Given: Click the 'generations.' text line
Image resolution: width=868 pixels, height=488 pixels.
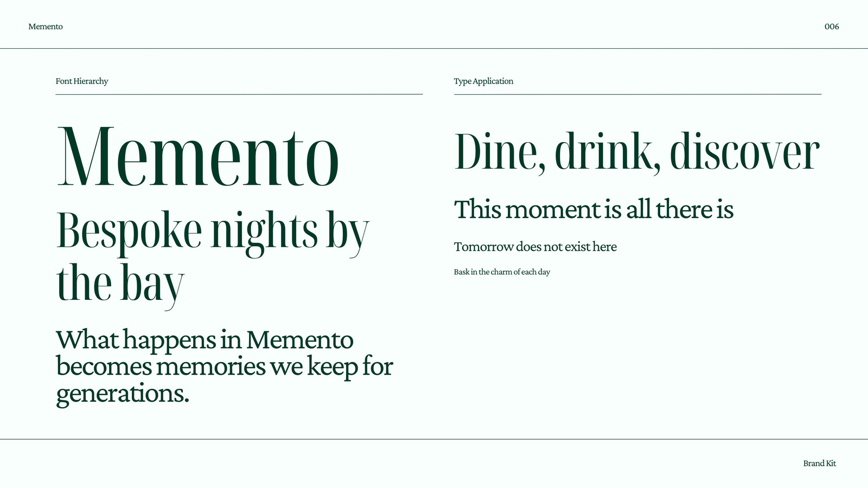Looking at the screenshot, I should point(123,394).
